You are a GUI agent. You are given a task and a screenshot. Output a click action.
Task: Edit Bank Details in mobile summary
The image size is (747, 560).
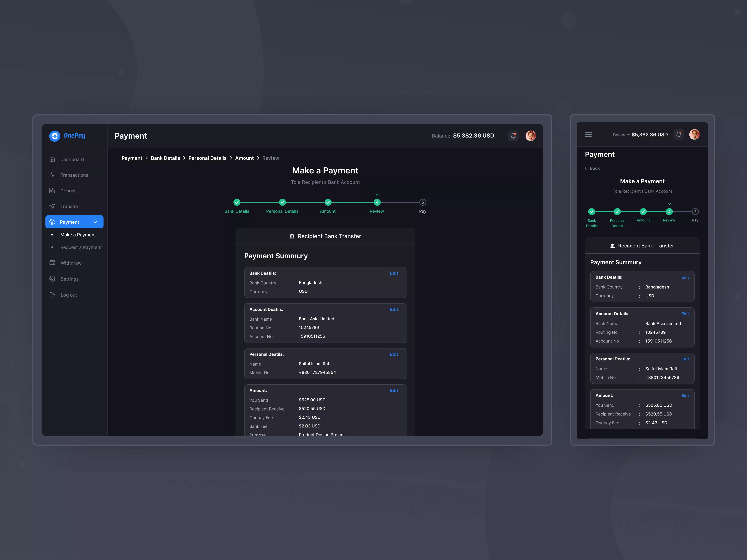click(685, 277)
